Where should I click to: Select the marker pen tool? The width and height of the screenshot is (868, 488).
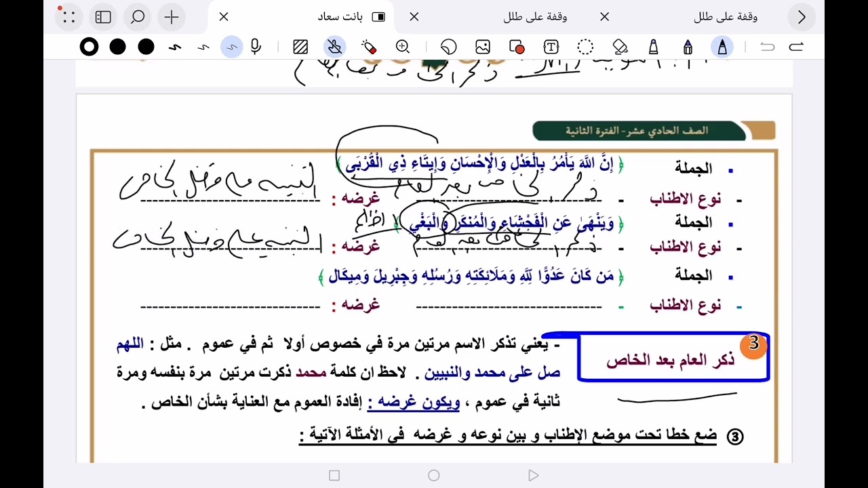tap(654, 47)
